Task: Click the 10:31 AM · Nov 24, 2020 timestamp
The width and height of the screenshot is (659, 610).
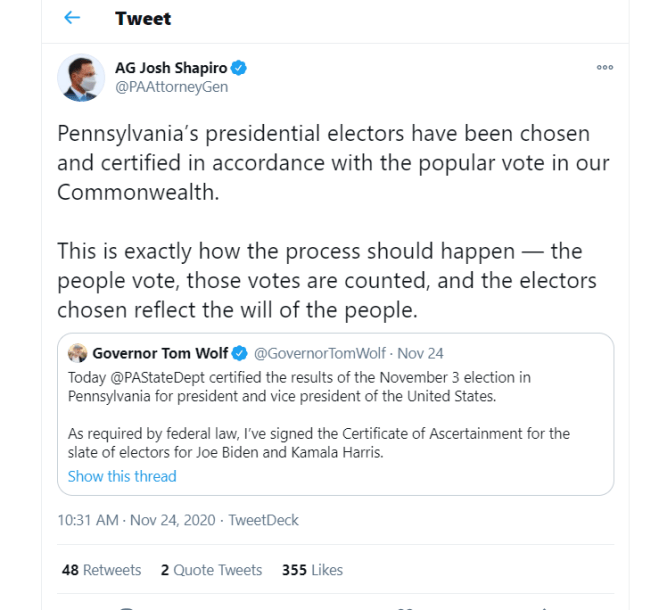Action: [x=134, y=520]
